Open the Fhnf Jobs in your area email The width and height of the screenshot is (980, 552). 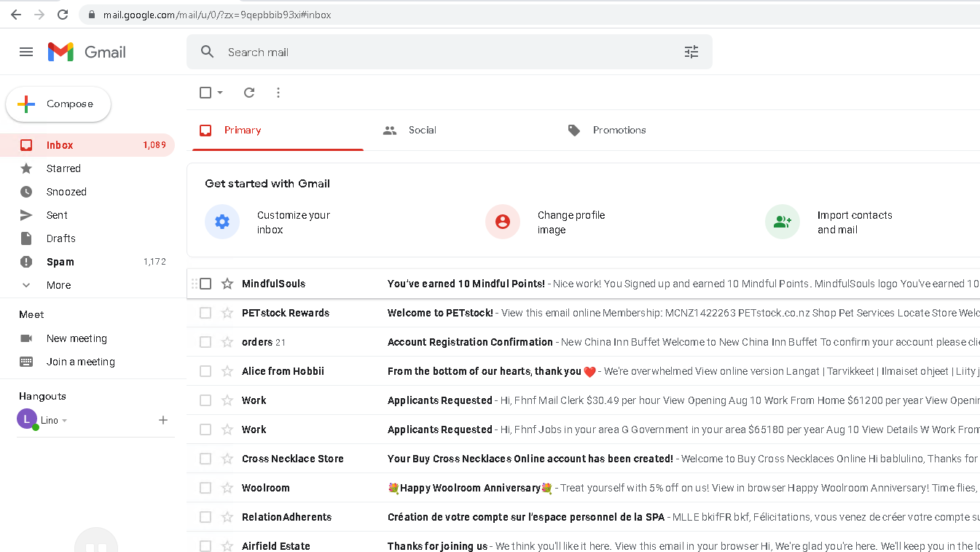coord(583,429)
